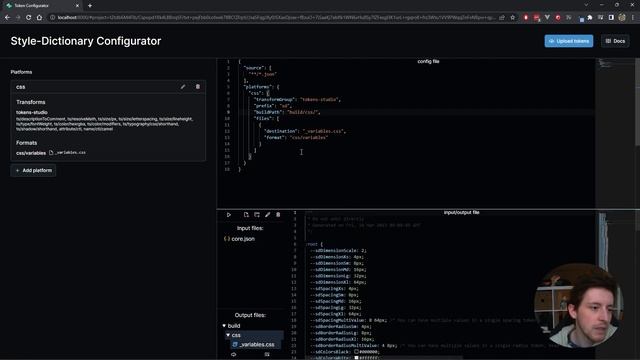Click the tokens-studio transform group name
The width and height of the screenshot is (640, 360).
coord(32,112)
